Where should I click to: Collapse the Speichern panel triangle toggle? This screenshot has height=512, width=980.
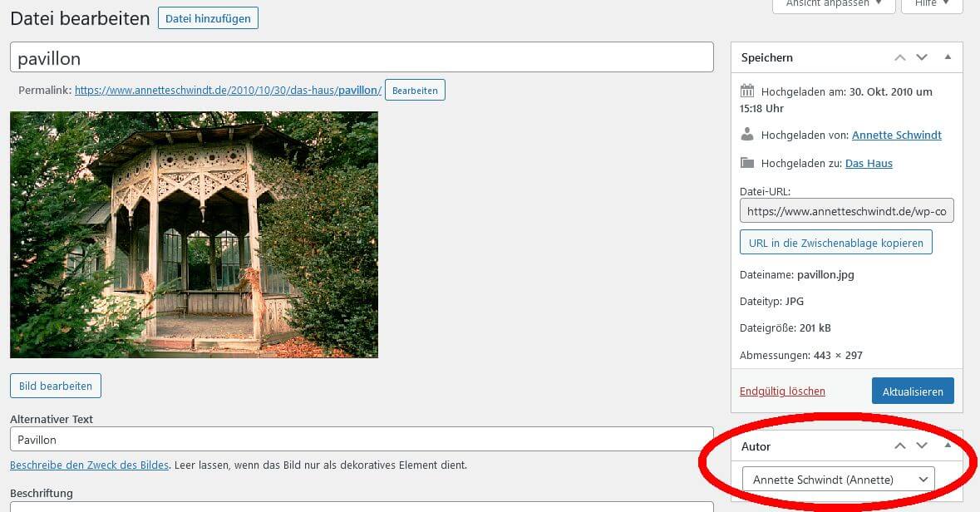coord(948,57)
